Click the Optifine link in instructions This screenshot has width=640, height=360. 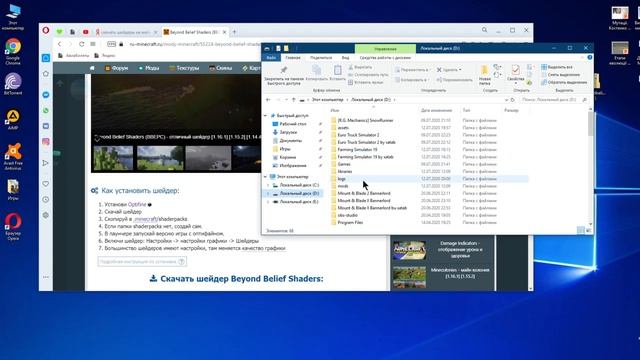pos(137,204)
